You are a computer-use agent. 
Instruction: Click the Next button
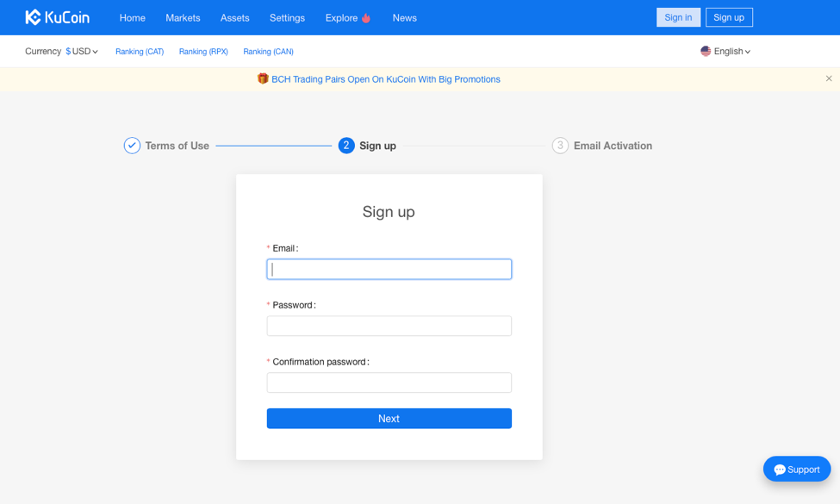[389, 419]
